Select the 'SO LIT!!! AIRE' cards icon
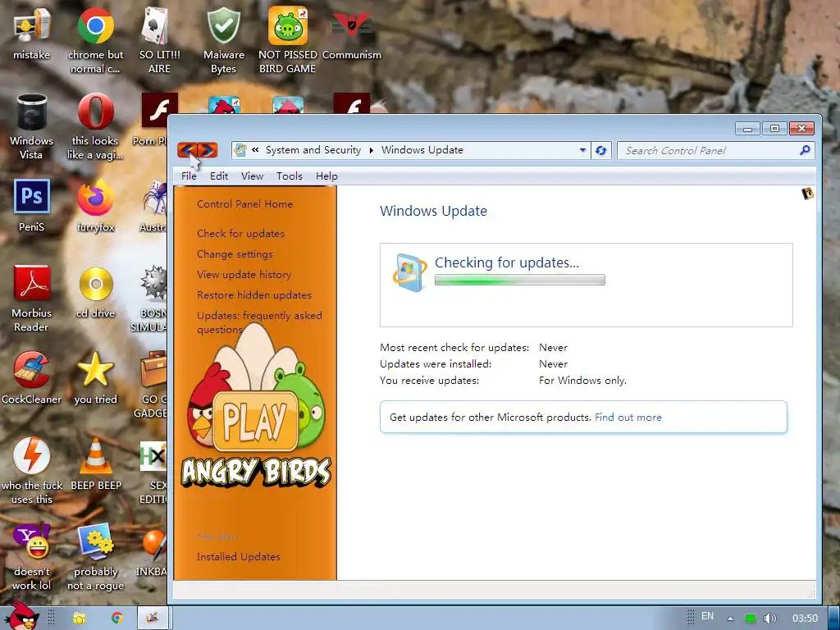 (159, 40)
